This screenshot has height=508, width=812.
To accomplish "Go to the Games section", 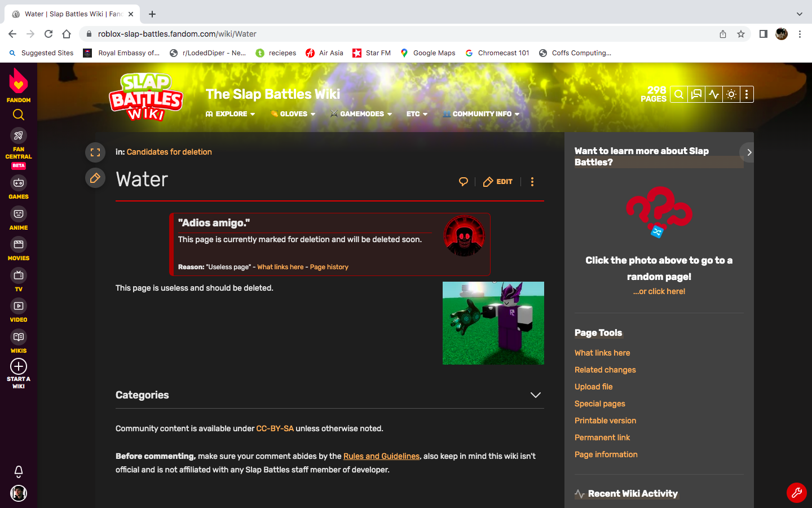I will click(x=19, y=188).
